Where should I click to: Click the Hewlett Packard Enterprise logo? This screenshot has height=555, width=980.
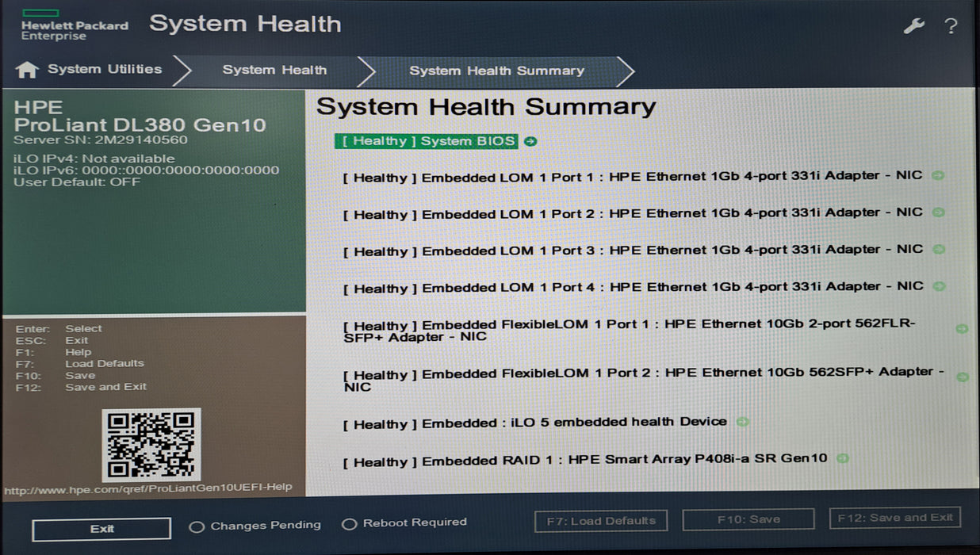pos(74,25)
